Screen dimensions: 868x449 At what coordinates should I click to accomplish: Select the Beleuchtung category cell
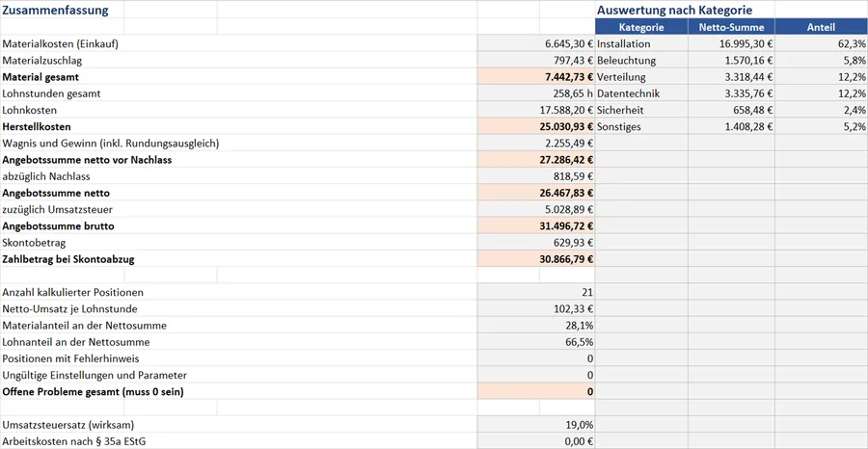point(641,61)
